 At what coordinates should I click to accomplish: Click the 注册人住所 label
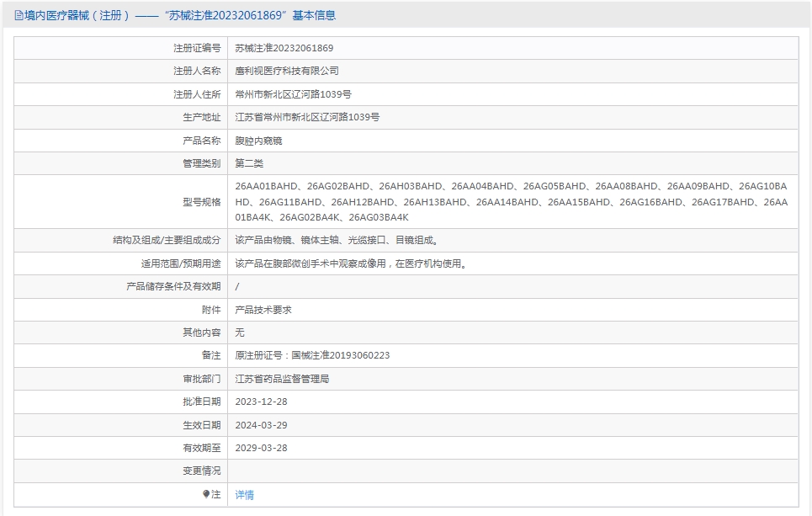tap(197, 94)
